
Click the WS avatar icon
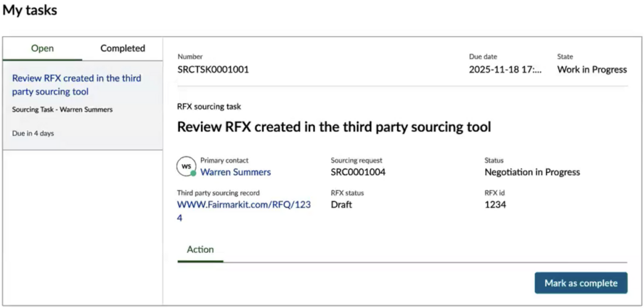(186, 167)
